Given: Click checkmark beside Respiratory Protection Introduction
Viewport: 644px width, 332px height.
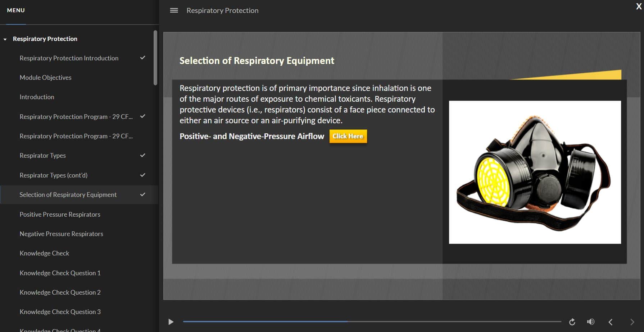Looking at the screenshot, I should coord(142,58).
